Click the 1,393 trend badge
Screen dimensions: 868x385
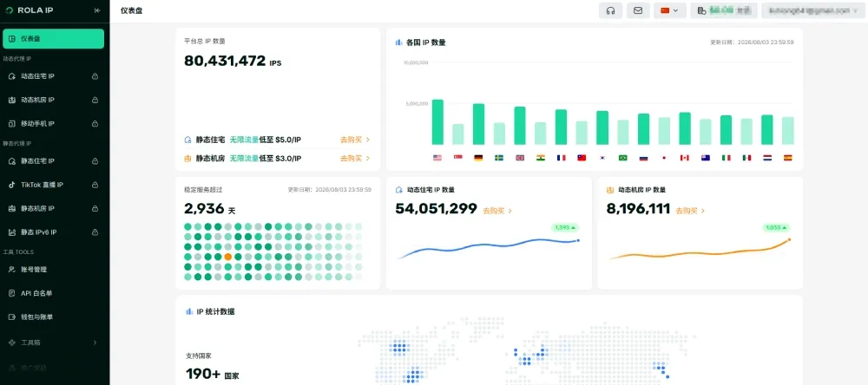point(565,227)
